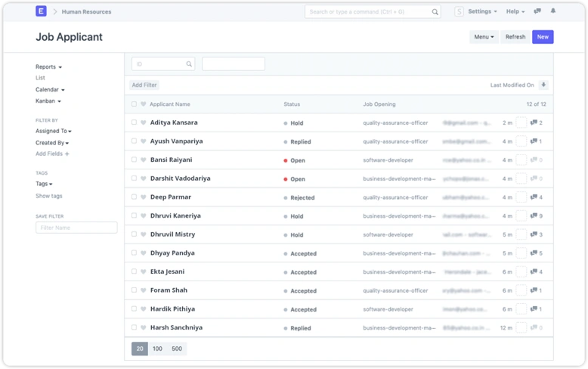The image size is (588, 369).
Task: Expand the Tags dropdown
Action: coord(44,184)
